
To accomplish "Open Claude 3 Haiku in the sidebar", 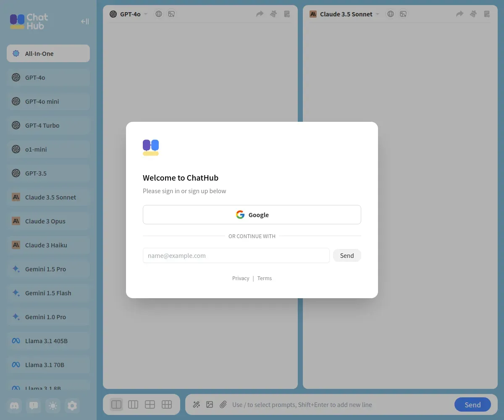I will pos(48,245).
